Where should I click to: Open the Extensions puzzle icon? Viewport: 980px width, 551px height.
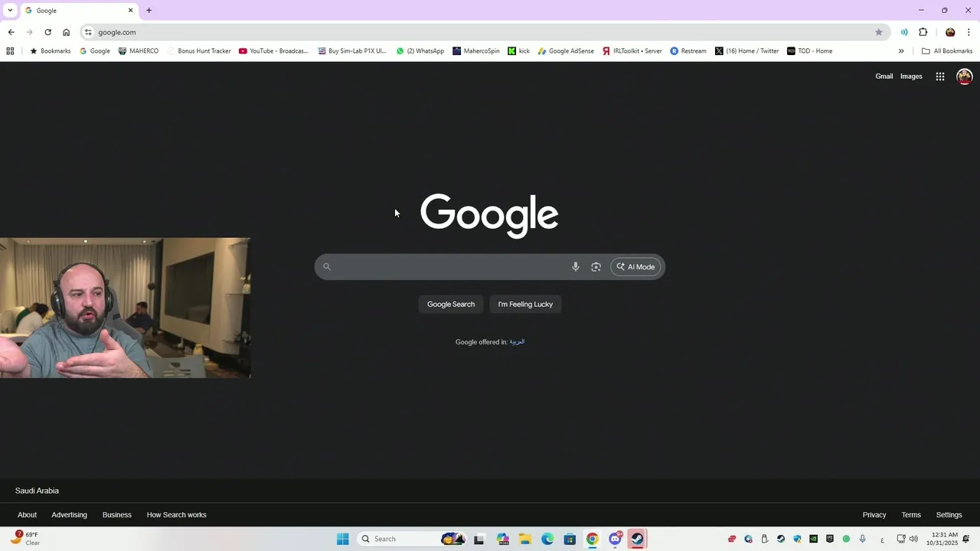[923, 32]
